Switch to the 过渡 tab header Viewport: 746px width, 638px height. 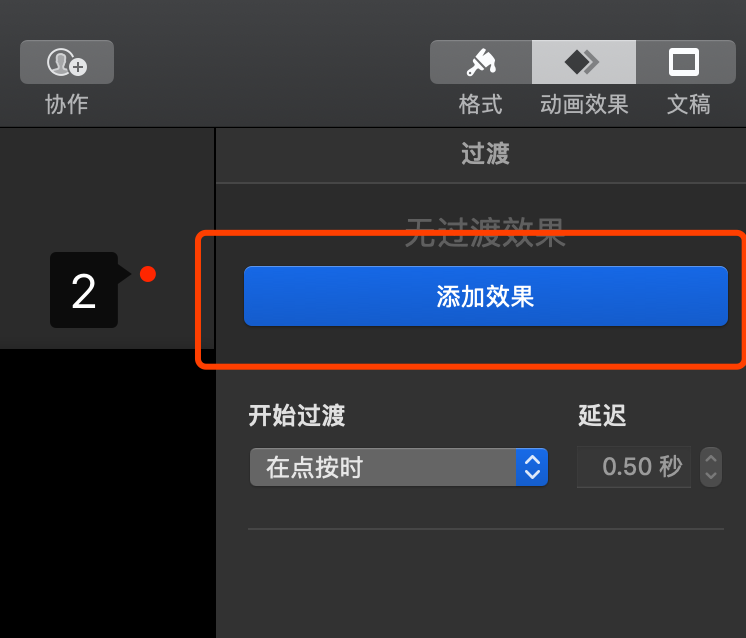(x=485, y=154)
